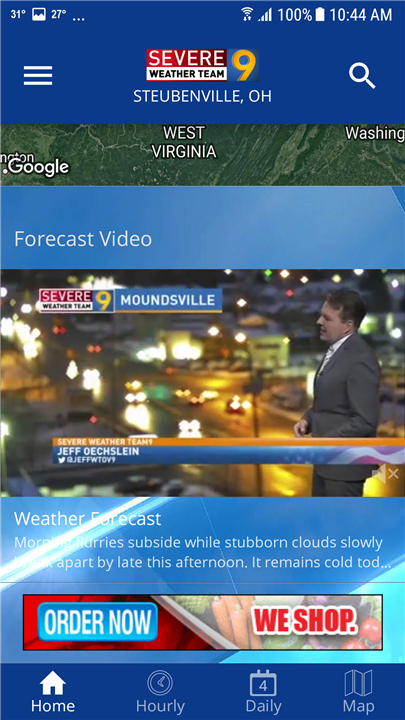Screen dimensions: 405x720
Task: Switch to the Hourly tab label
Action: pyautogui.click(x=160, y=705)
